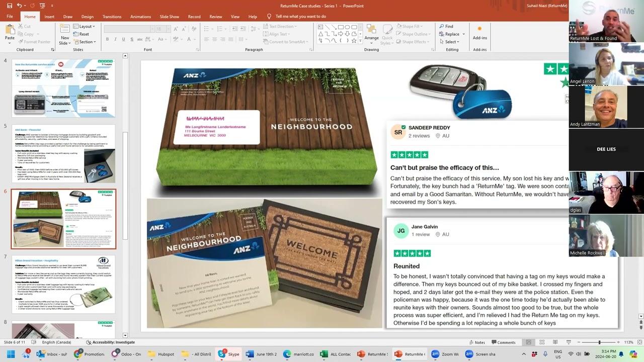The width and height of the screenshot is (644, 362).
Task: Switch to the Insert tab
Action: point(49,17)
